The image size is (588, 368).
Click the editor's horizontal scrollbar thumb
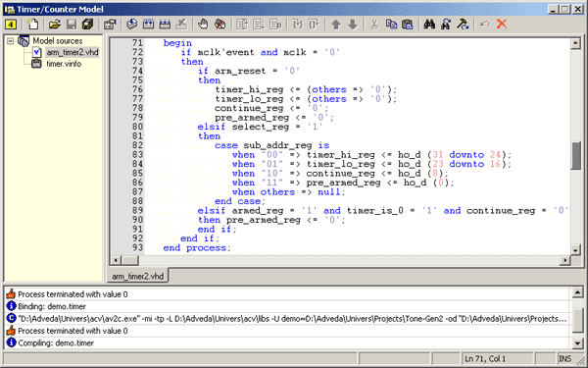[x=129, y=260]
